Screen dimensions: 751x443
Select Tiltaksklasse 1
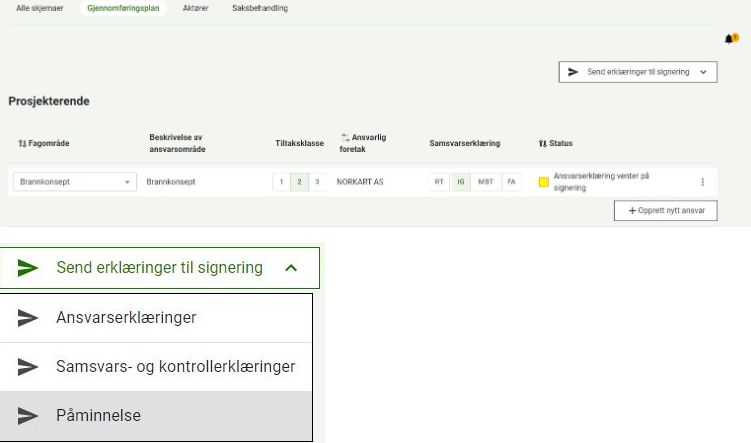coord(282,182)
